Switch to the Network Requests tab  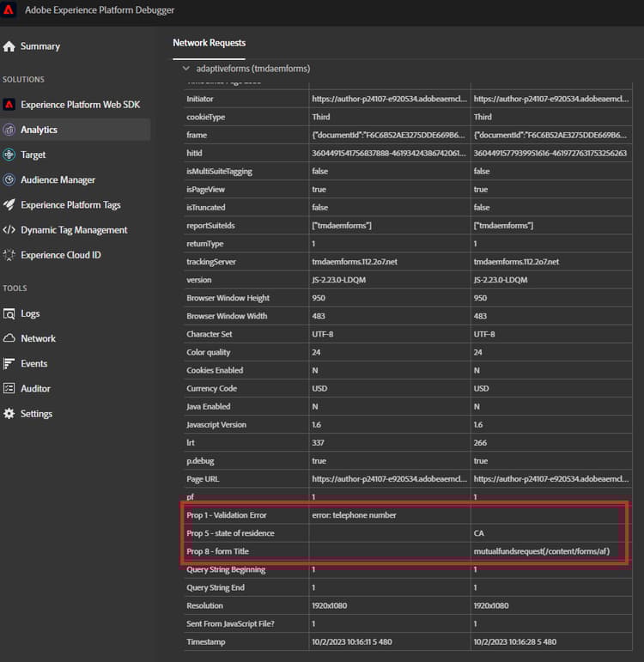point(209,43)
